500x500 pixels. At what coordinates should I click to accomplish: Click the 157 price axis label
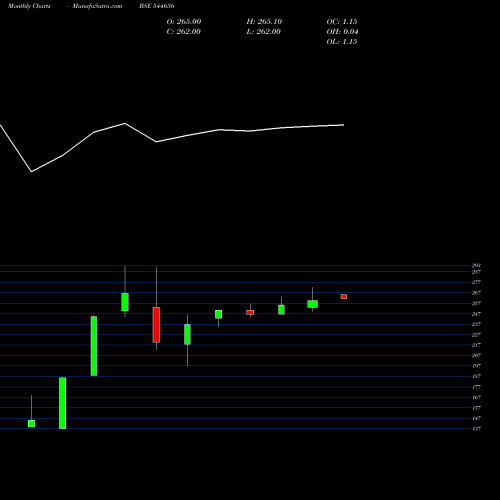[476, 408]
